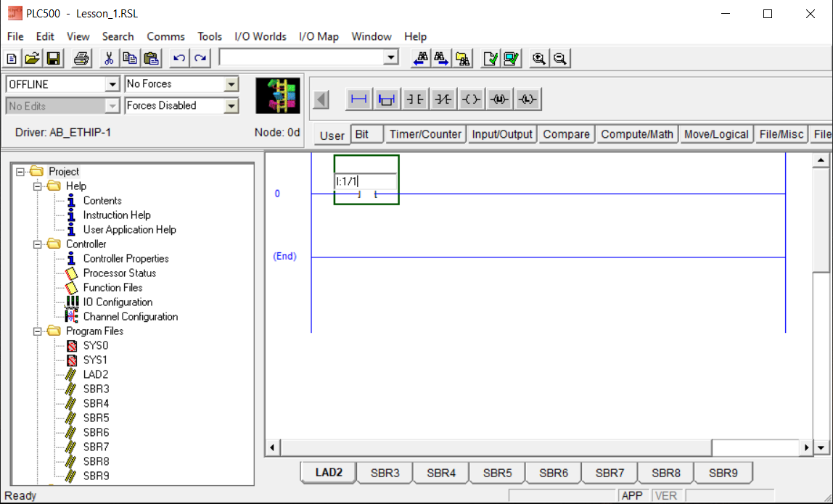
Task: Open the No Forces dropdown
Action: [231, 84]
